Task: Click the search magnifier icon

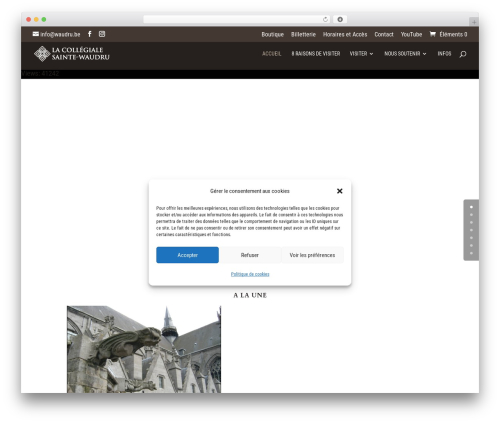Action: [463, 54]
